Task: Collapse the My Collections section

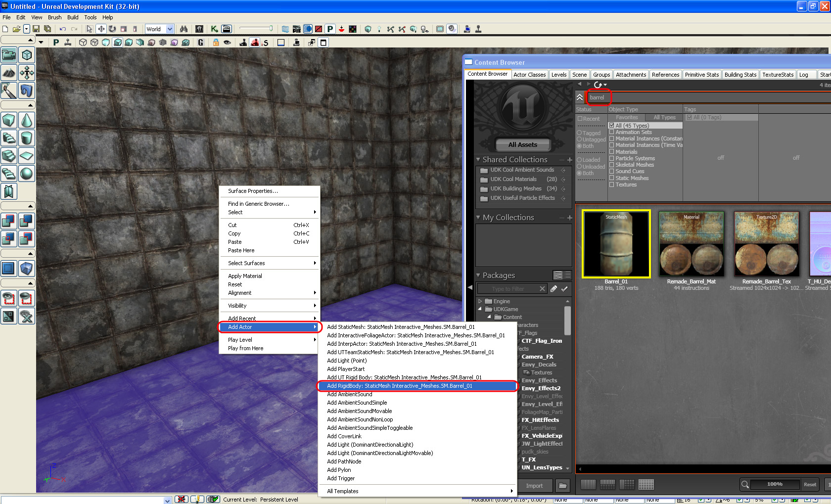Action: coord(478,218)
